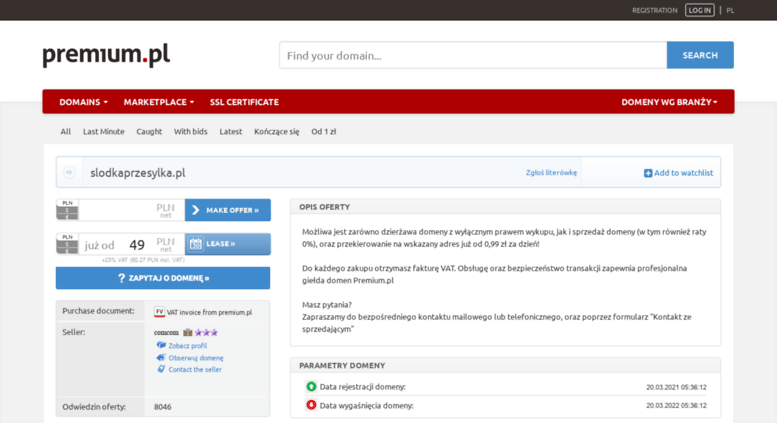The height and width of the screenshot is (423, 777).
Task: Select the With bids tab
Action: [x=190, y=132]
